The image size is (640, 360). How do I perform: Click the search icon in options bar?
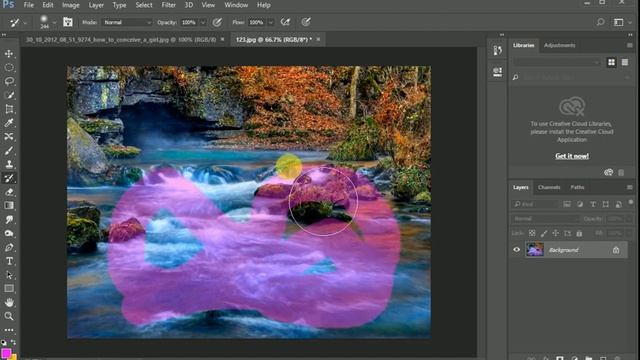point(600,22)
